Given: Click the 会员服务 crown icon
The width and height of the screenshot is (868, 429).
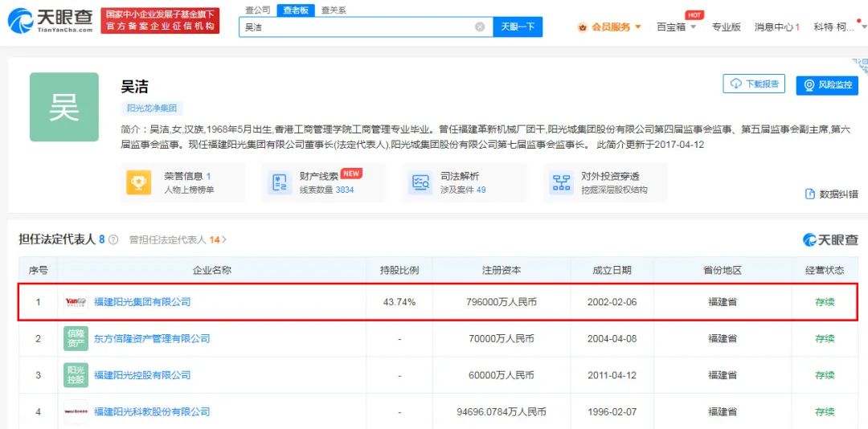Looking at the screenshot, I should pos(583,27).
